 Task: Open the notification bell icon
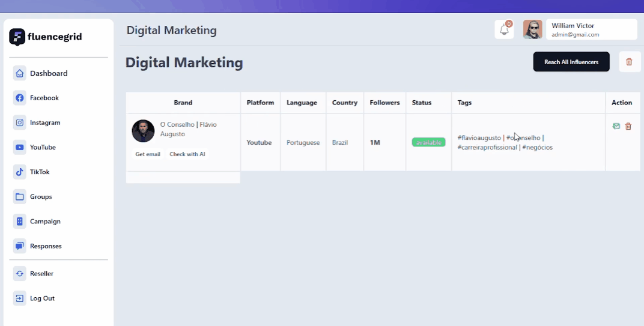(504, 29)
